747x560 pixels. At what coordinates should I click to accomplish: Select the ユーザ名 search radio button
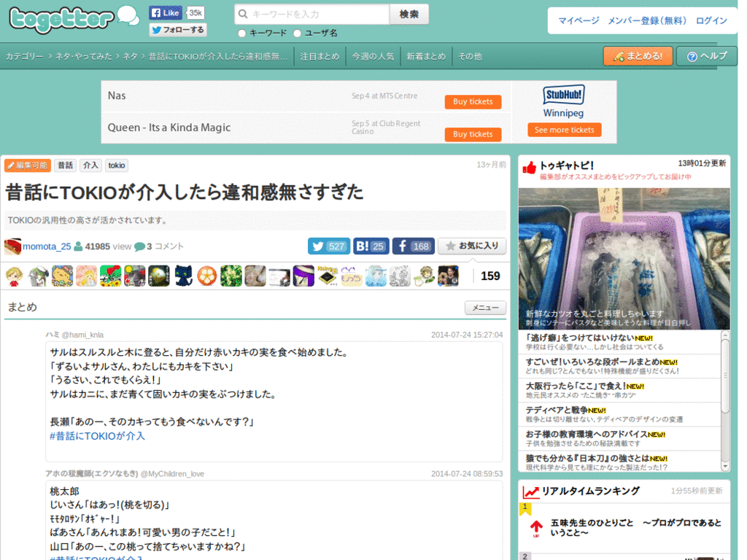pyautogui.click(x=297, y=33)
